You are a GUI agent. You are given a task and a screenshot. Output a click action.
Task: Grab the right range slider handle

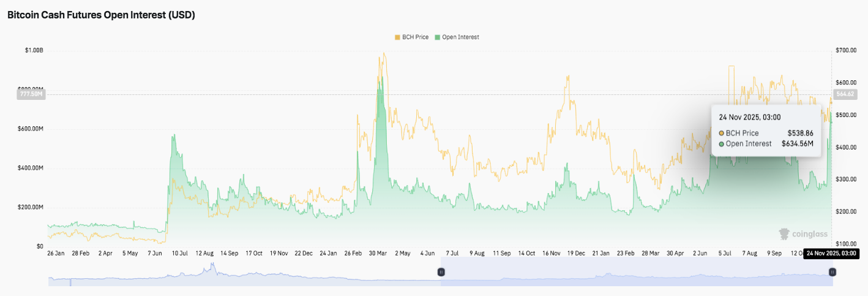point(832,271)
